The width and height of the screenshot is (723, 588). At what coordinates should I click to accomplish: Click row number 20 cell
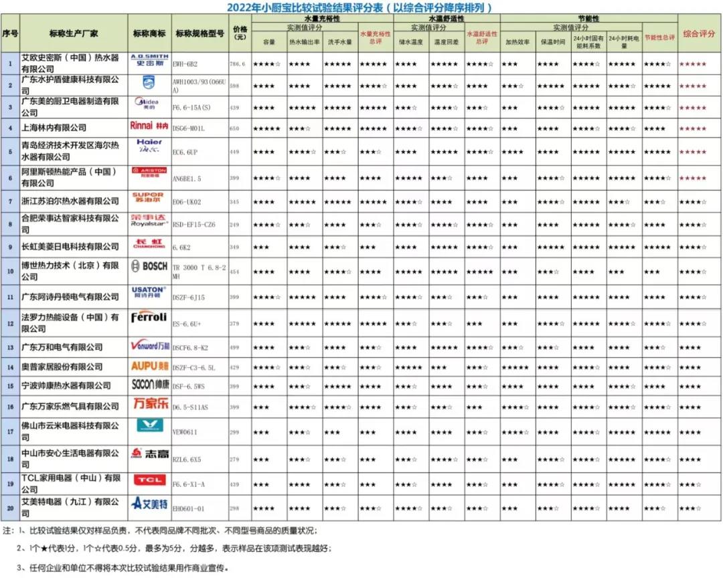[10, 508]
